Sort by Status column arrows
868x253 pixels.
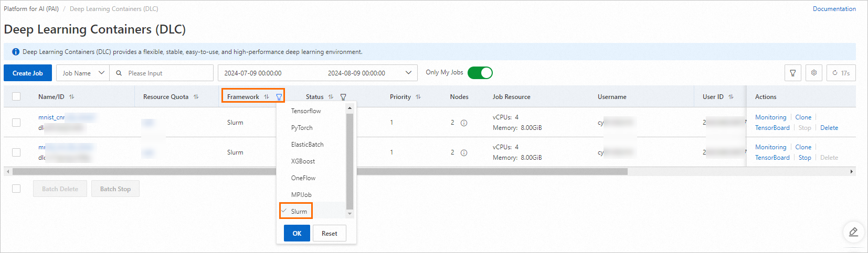pyautogui.click(x=331, y=97)
